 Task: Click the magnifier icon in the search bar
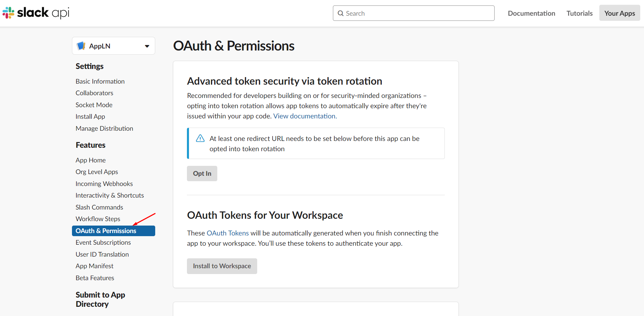(x=340, y=13)
